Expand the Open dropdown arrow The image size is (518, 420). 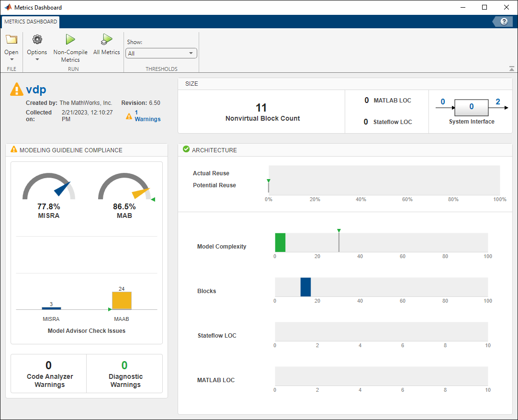click(x=11, y=60)
